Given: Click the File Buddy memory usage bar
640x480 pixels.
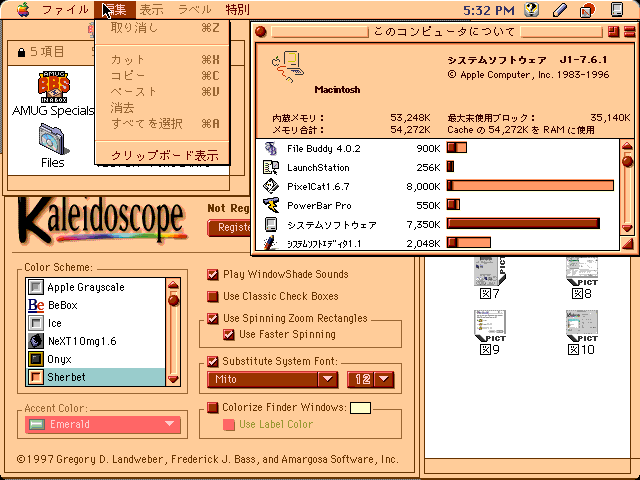Looking at the screenshot, I should pos(457,148).
